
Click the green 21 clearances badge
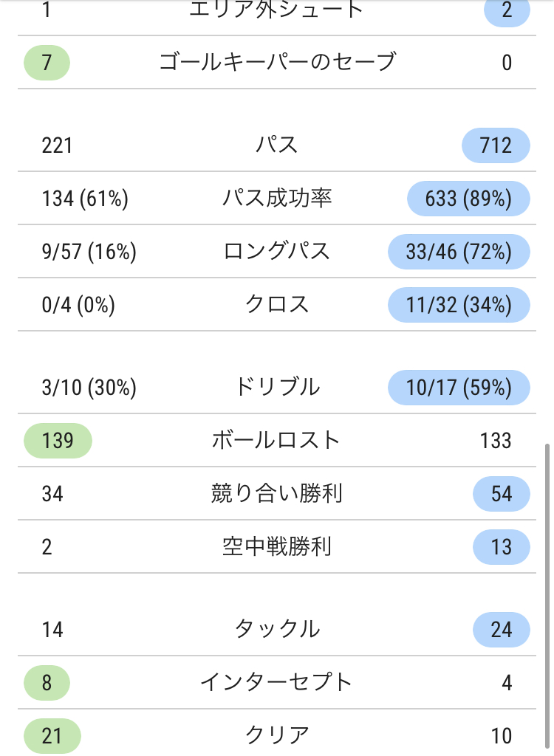pyautogui.click(x=52, y=736)
